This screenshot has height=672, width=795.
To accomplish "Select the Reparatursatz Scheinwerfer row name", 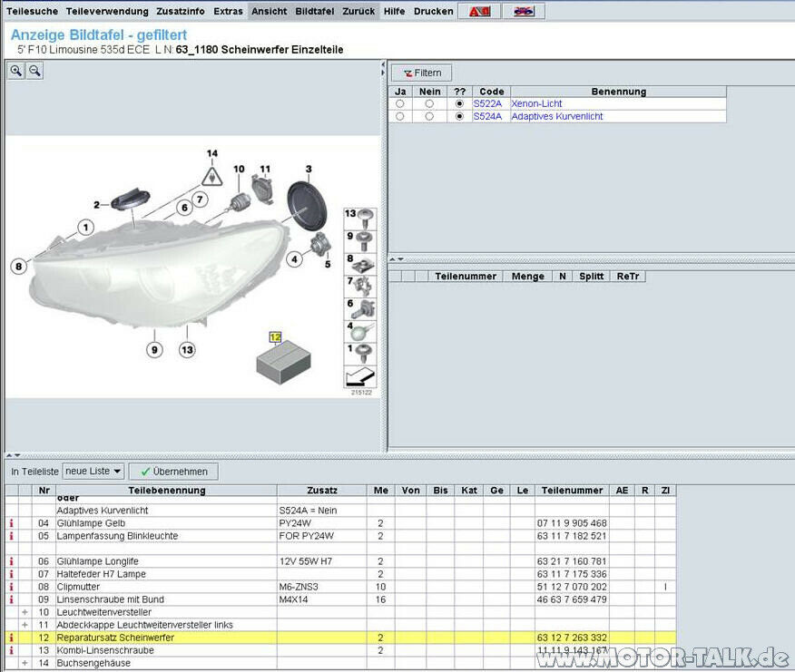I will (x=115, y=638).
